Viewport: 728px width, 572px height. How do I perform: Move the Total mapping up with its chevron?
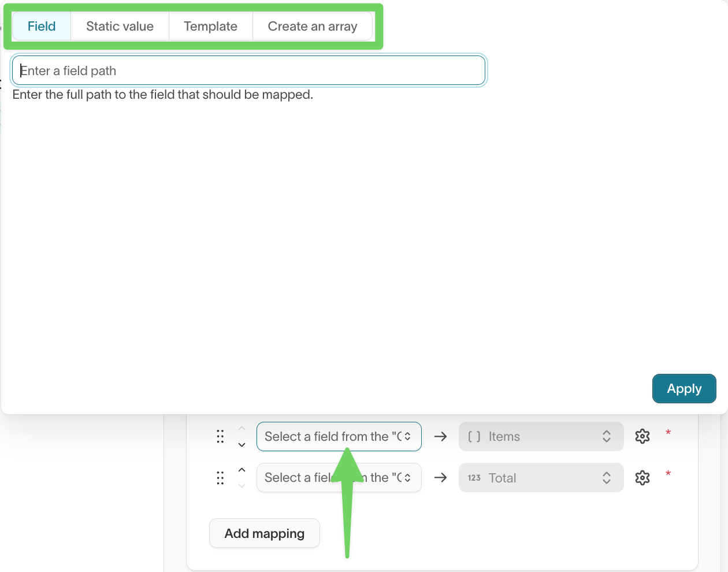click(x=242, y=469)
